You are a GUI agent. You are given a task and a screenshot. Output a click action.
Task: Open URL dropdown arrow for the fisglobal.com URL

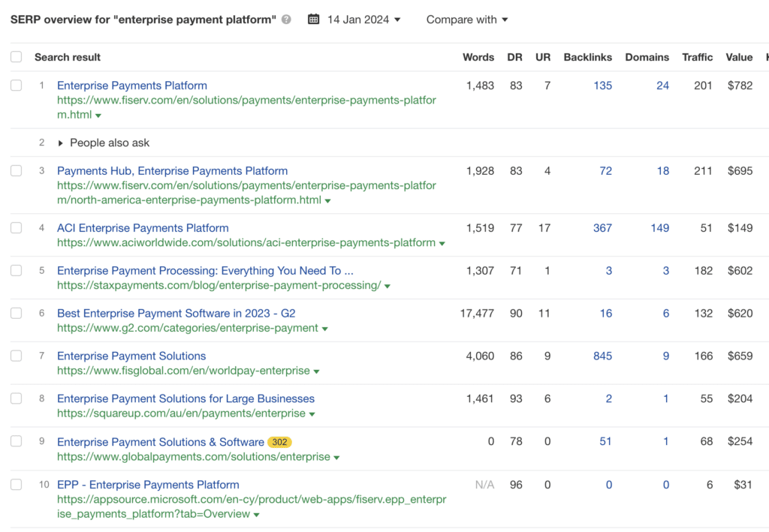click(x=316, y=371)
